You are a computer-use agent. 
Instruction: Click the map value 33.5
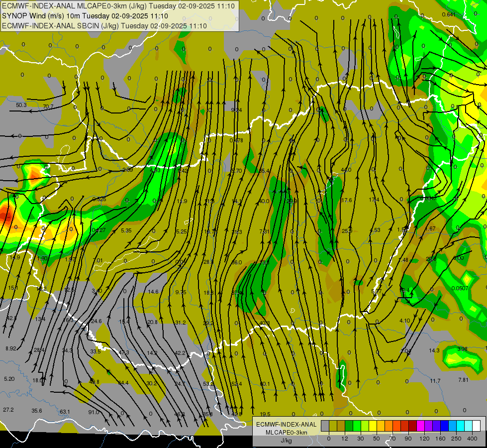point(96,351)
